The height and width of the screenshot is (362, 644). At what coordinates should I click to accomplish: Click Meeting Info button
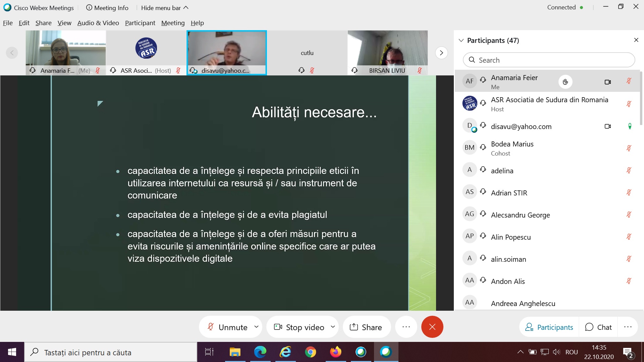(x=107, y=8)
